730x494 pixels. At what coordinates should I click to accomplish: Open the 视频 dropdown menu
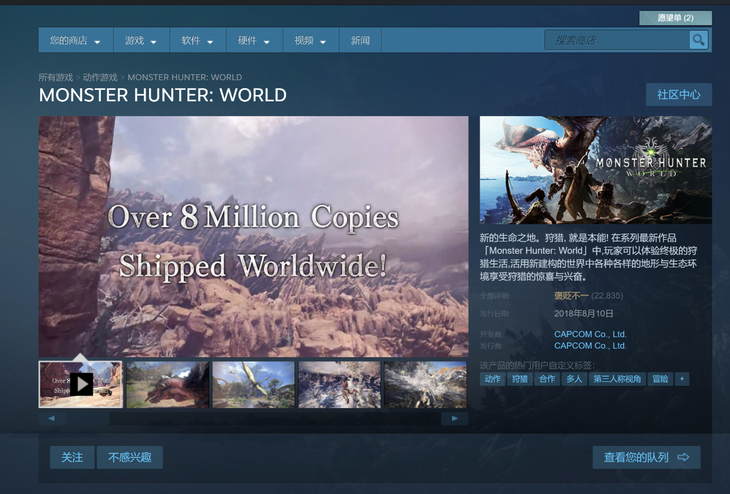tap(310, 41)
